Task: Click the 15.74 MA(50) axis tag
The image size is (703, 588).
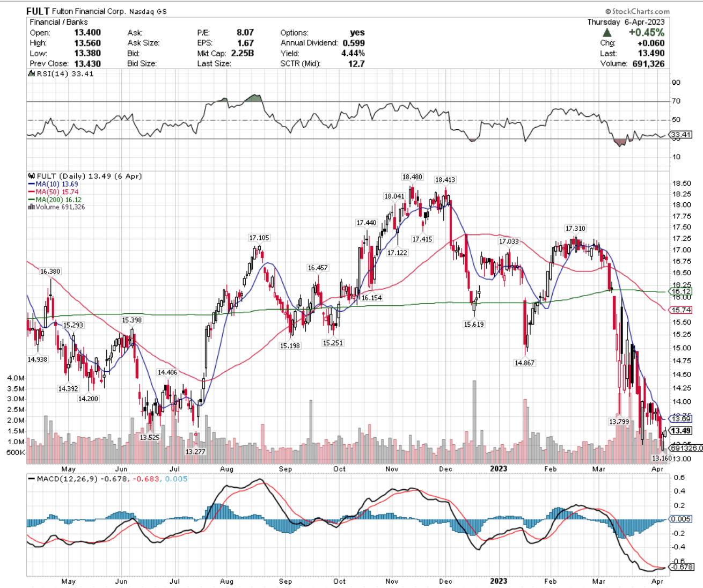Action: pos(682,310)
